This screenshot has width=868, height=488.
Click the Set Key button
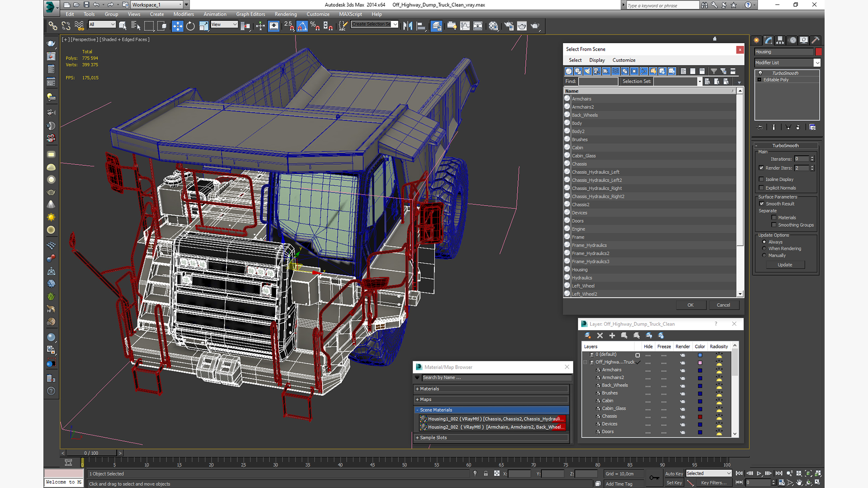pos(674,483)
